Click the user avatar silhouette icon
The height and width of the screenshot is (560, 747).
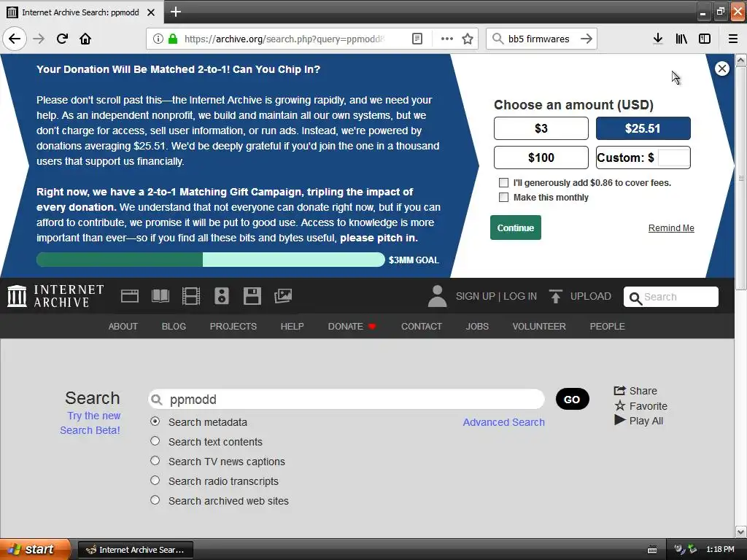[x=437, y=296]
